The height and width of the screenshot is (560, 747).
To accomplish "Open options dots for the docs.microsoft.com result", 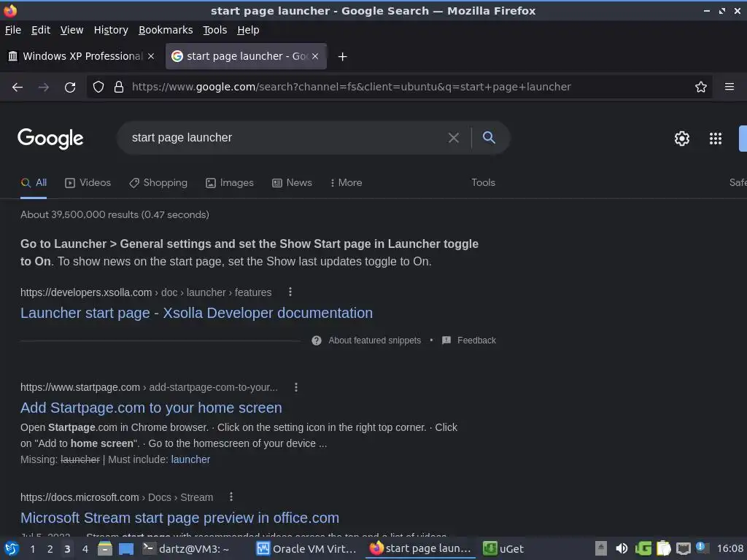I will point(231,497).
